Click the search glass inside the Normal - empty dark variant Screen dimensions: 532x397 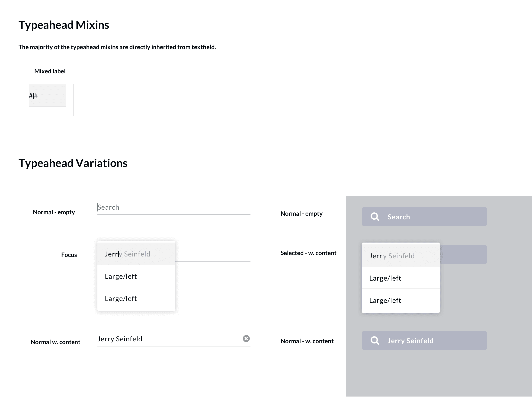coord(374,217)
